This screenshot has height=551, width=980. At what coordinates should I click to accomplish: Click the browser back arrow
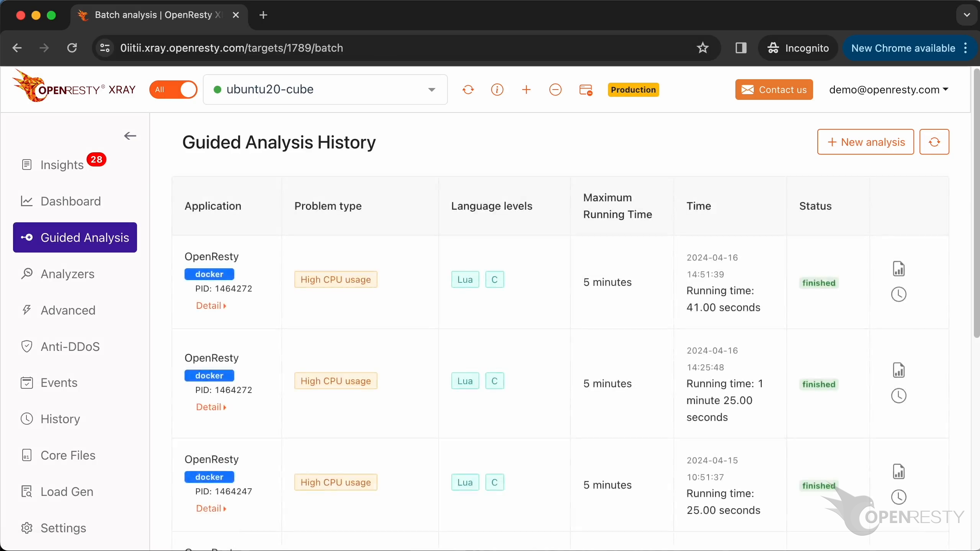click(17, 48)
